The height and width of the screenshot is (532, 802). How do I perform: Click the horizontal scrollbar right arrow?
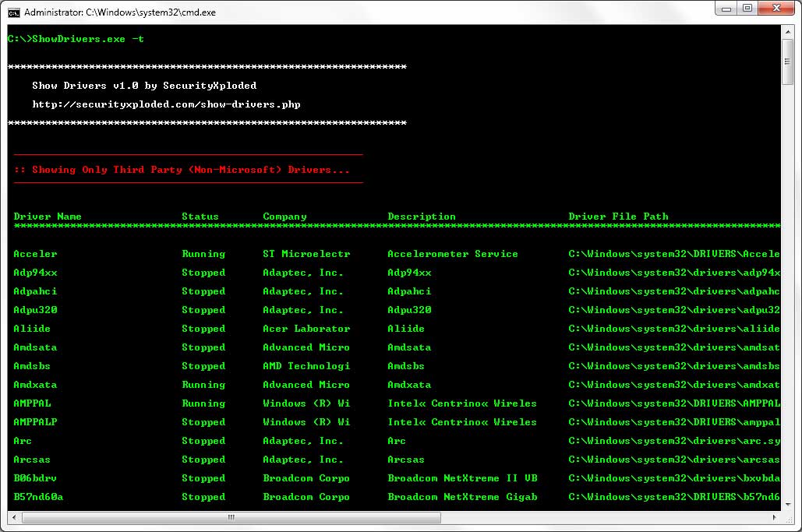click(x=776, y=517)
